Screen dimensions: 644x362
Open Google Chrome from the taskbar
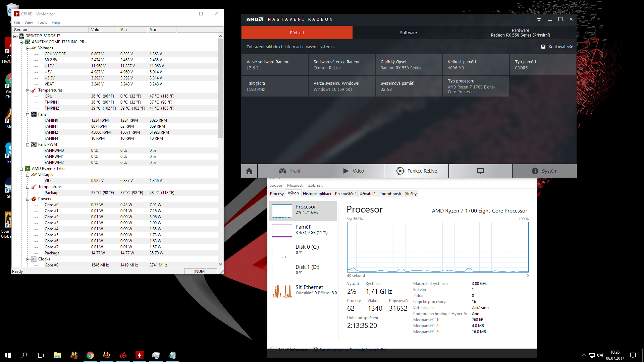pyautogui.click(x=90, y=355)
